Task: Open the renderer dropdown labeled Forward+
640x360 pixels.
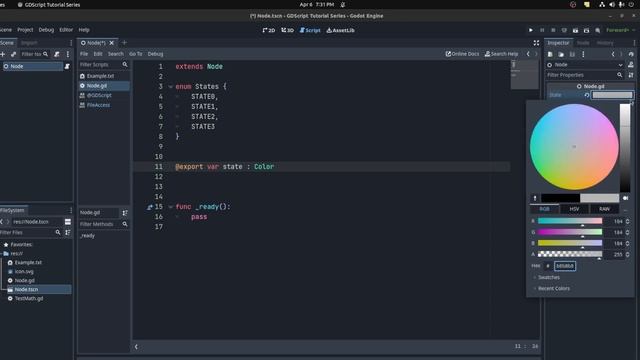Action: (x=620, y=30)
